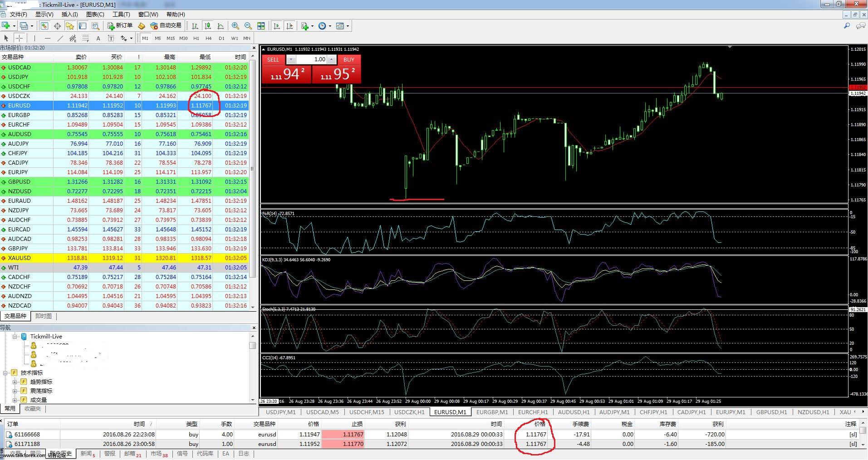Open Profiles dropdown arrow
The width and height of the screenshot is (868, 460).
pos(31,26)
